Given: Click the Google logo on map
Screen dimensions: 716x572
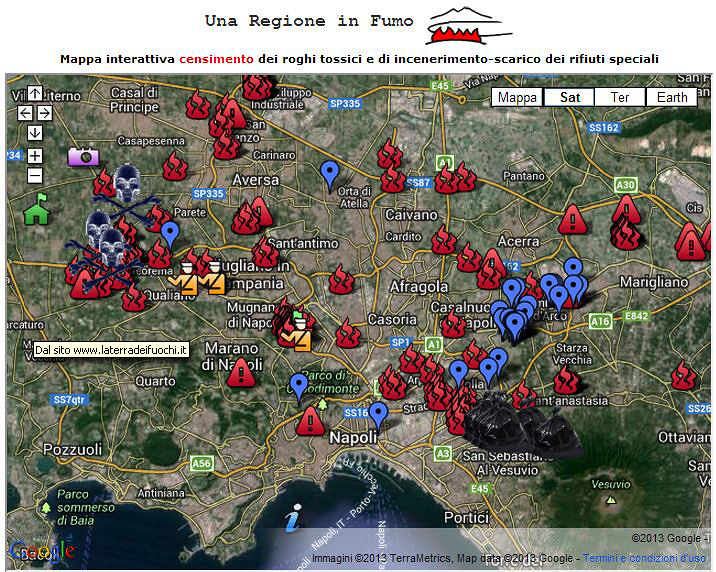Looking at the screenshot, I should point(42,551).
